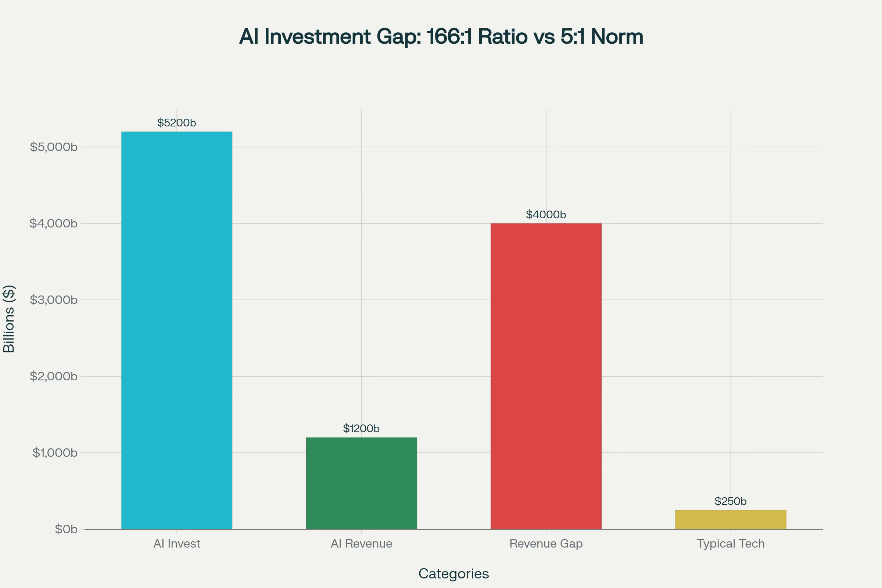Screen dimensions: 882x588
Task: Click the $5200b data label
Action: (177, 123)
